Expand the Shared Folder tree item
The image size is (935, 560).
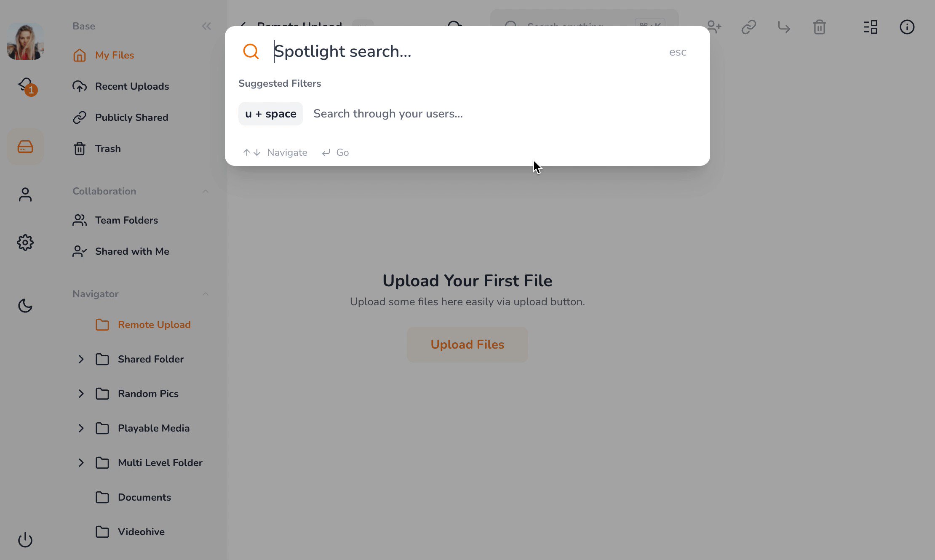point(81,359)
